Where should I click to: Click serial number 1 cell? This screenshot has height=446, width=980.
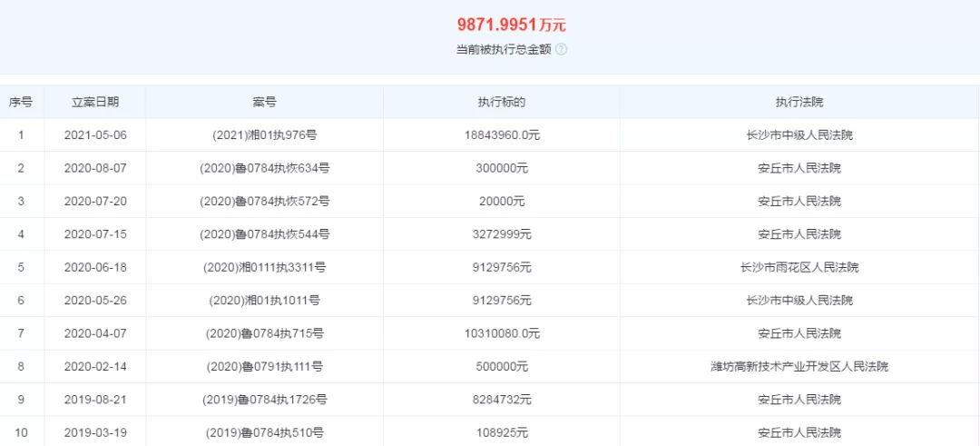tap(21, 135)
